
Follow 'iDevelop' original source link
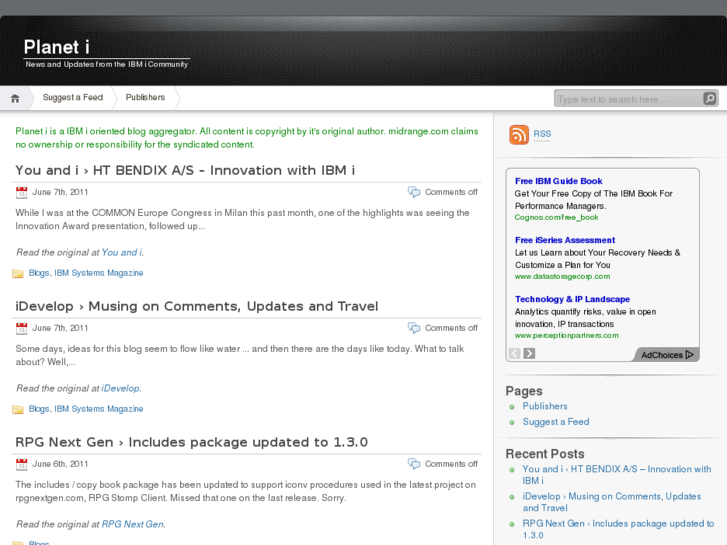click(121, 388)
